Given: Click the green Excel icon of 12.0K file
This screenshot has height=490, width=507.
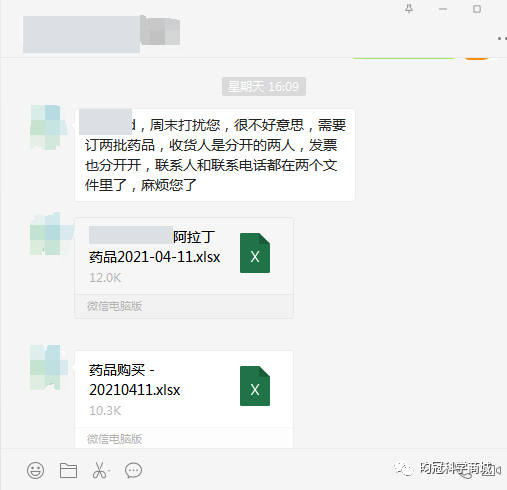Looking at the screenshot, I should pyautogui.click(x=255, y=253).
